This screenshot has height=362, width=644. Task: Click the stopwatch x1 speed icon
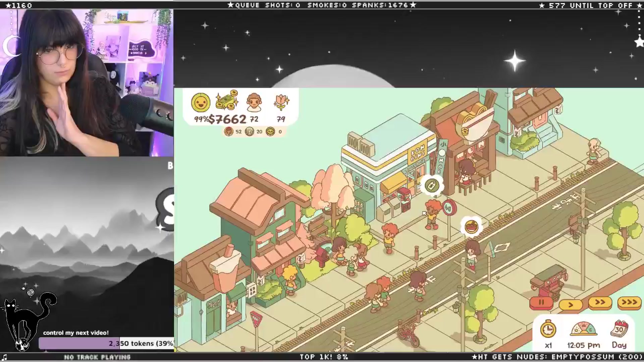[x=548, y=329]
